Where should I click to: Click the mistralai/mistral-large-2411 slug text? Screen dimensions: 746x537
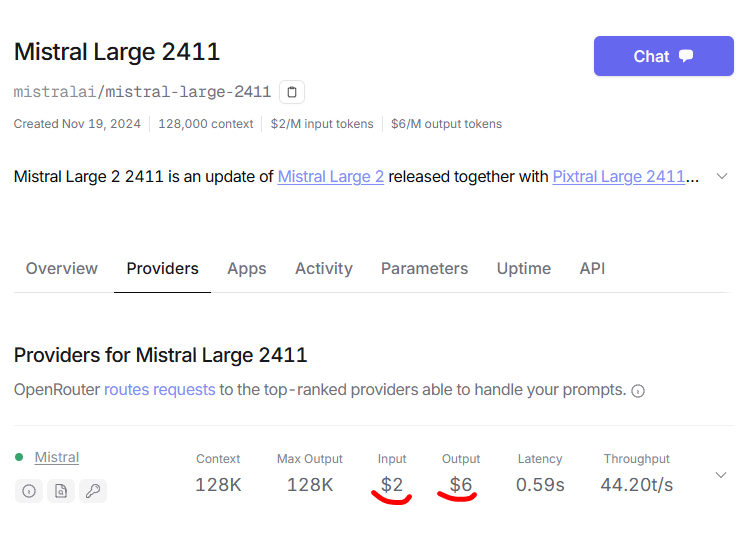[142, 91]
